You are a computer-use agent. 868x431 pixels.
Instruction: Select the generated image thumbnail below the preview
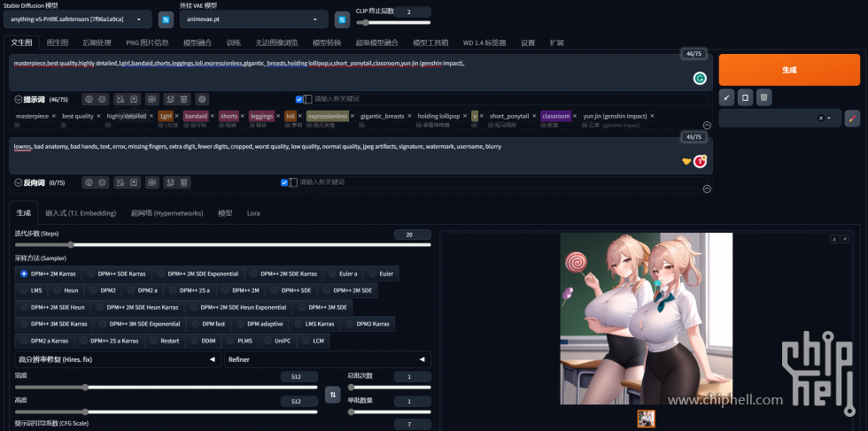coord(646,419)
